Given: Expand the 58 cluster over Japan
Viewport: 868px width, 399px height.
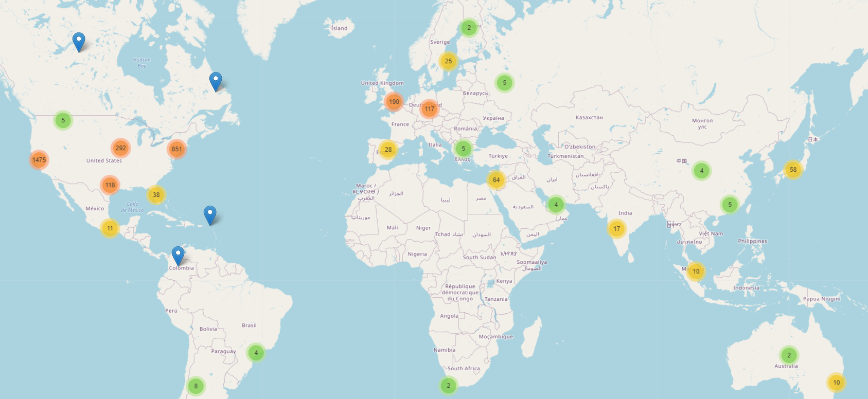Looking at the screenshot, I should pyautogui.click(x=793, y=170).
